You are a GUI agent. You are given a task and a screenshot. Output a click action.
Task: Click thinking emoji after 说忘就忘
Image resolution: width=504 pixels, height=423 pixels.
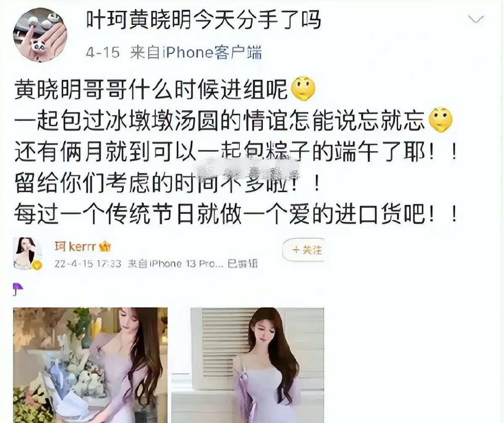(440, 120)
